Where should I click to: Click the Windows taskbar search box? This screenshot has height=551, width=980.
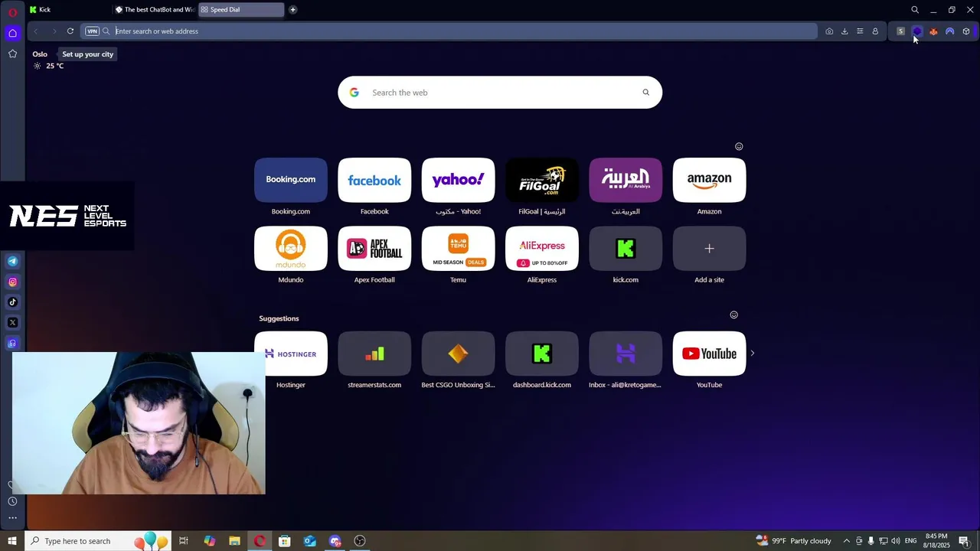(x=98, y=541)
